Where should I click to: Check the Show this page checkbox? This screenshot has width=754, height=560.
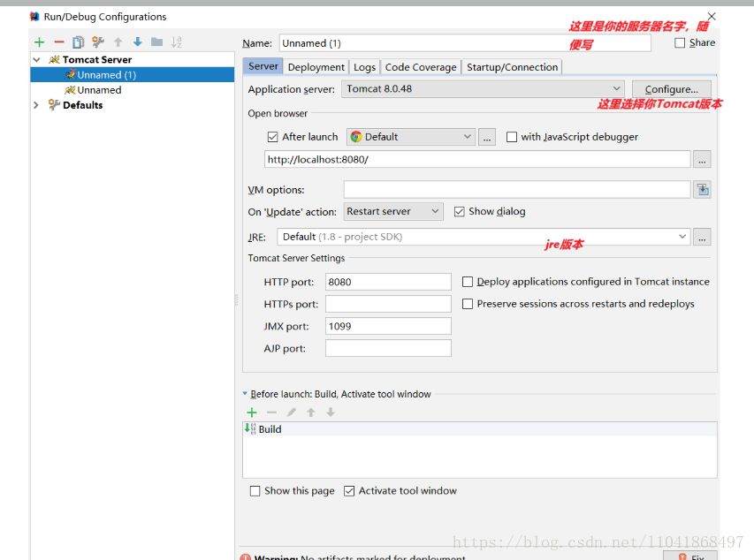pos(255,491)
